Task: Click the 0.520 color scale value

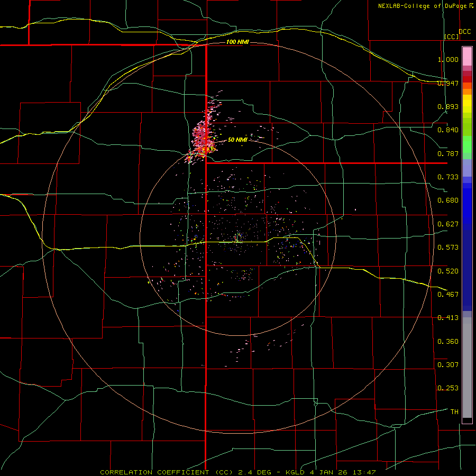Action: point(448,271)
